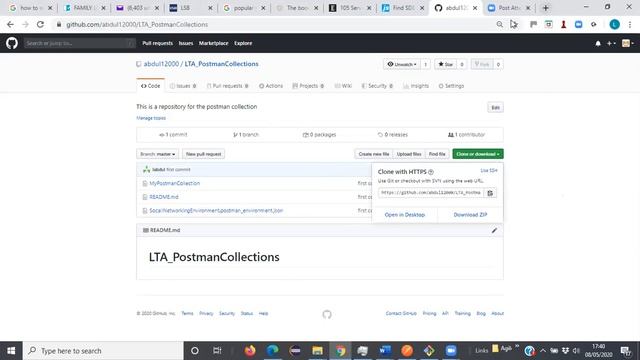Open the plus create-new menu in GitHub header
This screenshot has width=640, height=360.
pos(611,43)
